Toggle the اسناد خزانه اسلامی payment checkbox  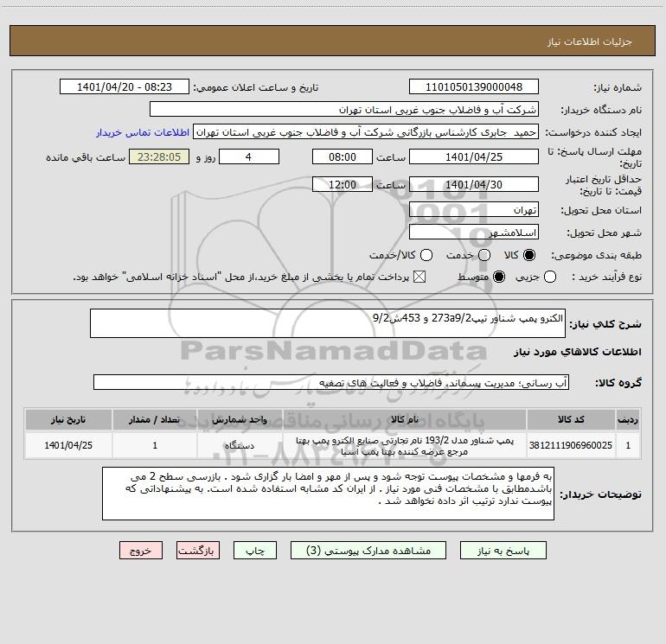(419, 277)
